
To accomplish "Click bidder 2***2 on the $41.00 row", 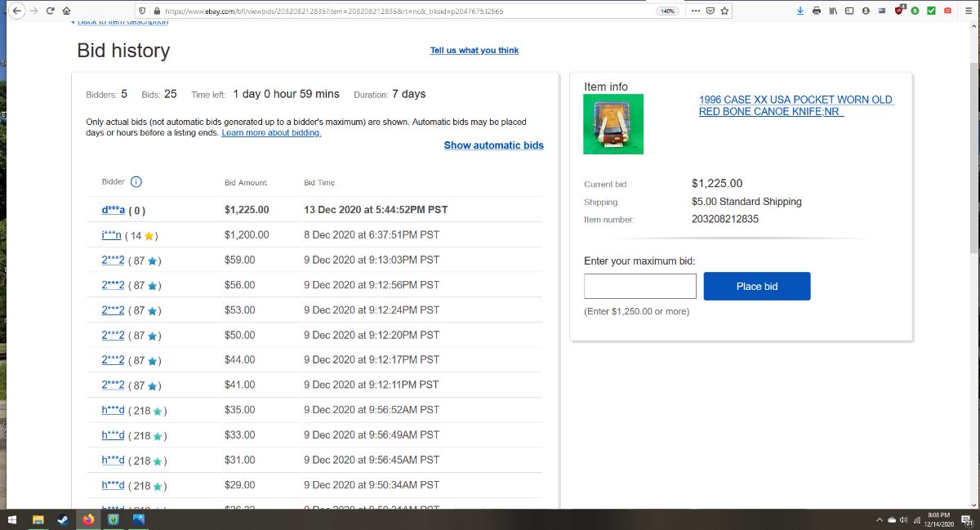I will [113, 385].
